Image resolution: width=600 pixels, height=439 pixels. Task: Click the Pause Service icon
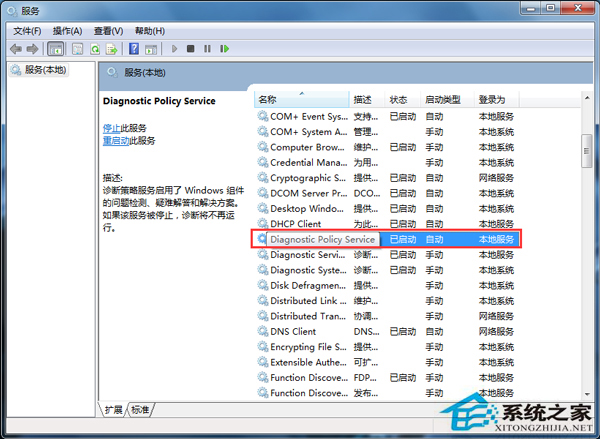pyautogui.click(x=207, y=49)
